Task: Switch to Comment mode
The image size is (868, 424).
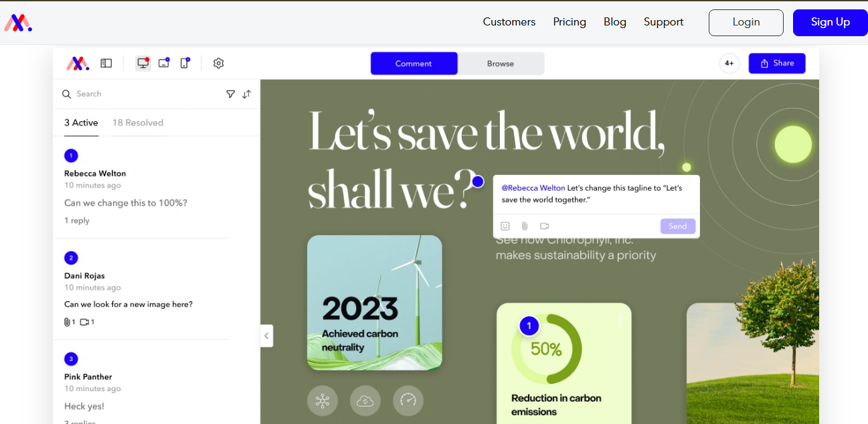Action: coord(414,63)
